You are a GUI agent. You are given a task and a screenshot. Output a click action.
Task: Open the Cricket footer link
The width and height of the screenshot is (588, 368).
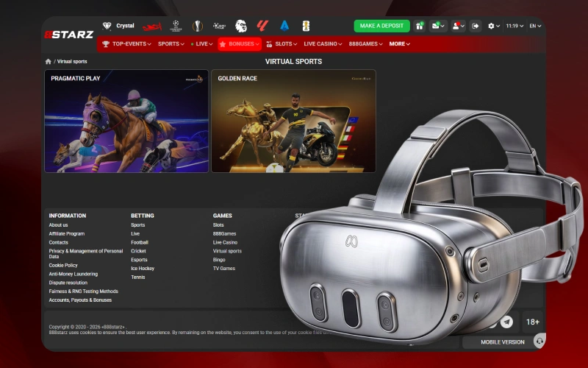(x=138, y=251)
